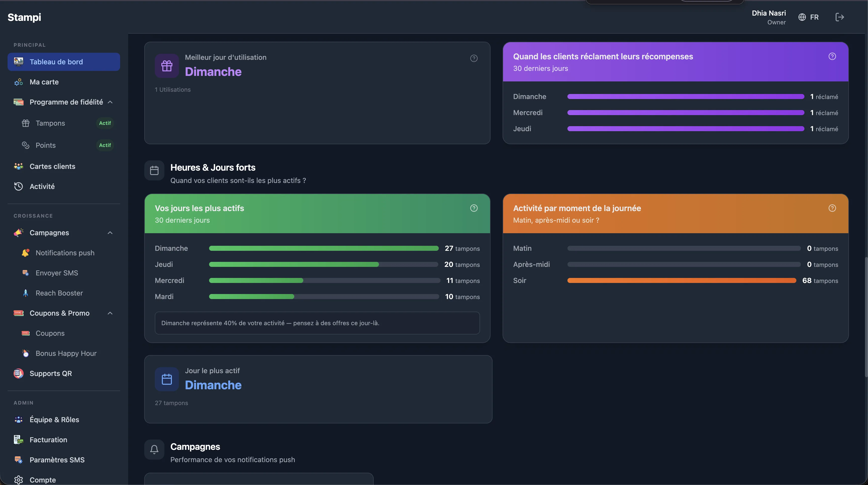Collapse the Programme de fidélité section

110,102
